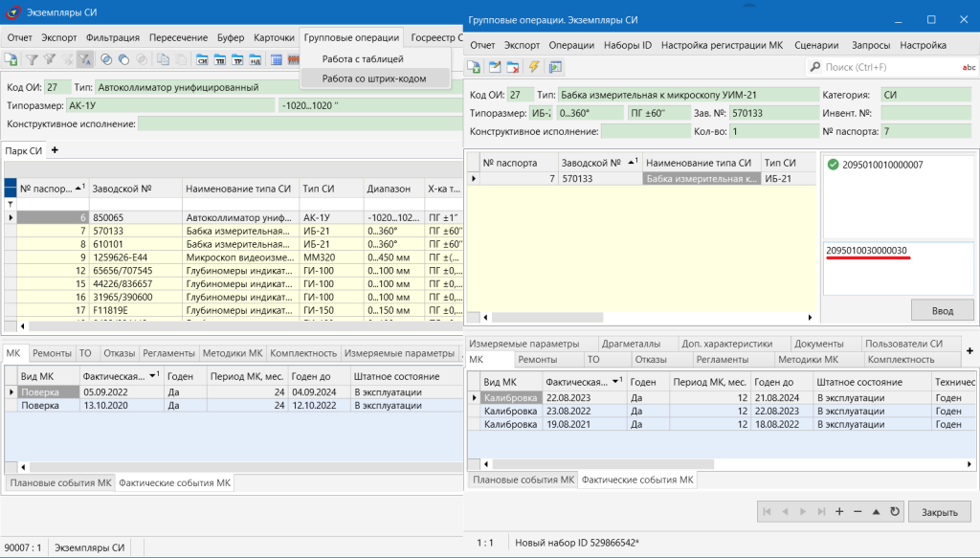Select the row with serial number 610101
The image size is (980, 558).
point(239,244)
